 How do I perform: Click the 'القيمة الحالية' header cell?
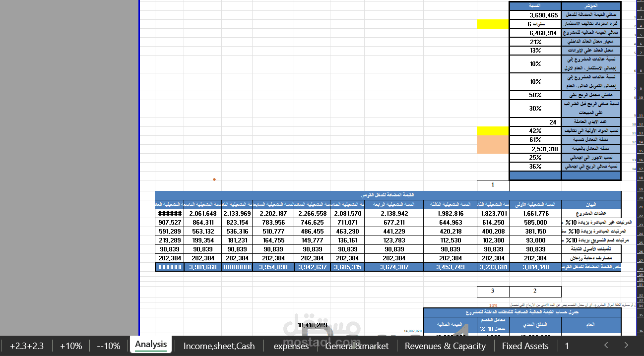(450, 325)
